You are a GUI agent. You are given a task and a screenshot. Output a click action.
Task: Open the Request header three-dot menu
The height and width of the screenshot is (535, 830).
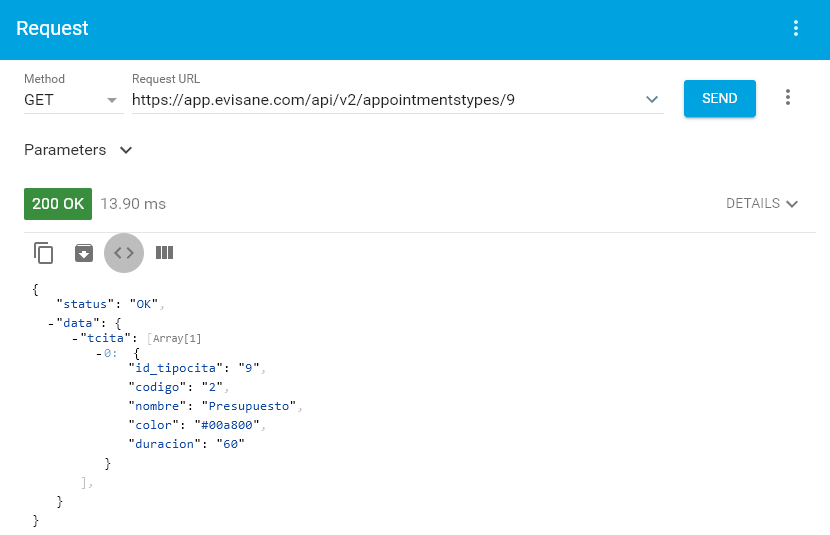point(796,29)
